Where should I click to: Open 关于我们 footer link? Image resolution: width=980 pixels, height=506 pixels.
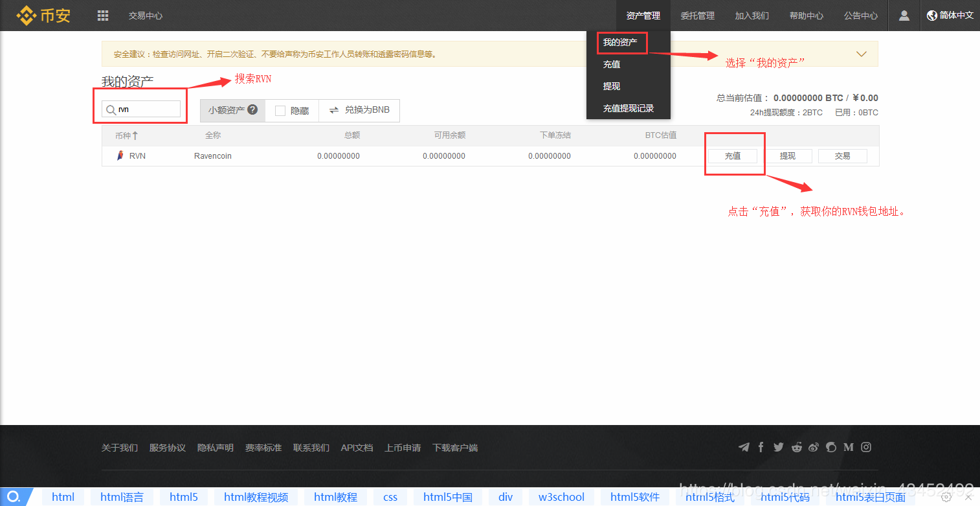[x=120, y=448]
